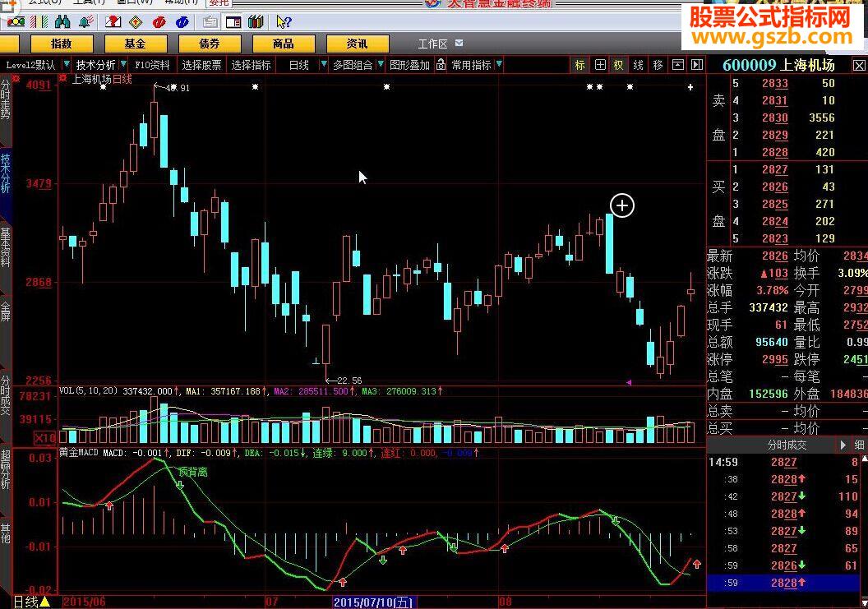Click the window layout toolbar icon

pyautogui.click(x=233, y=22)
